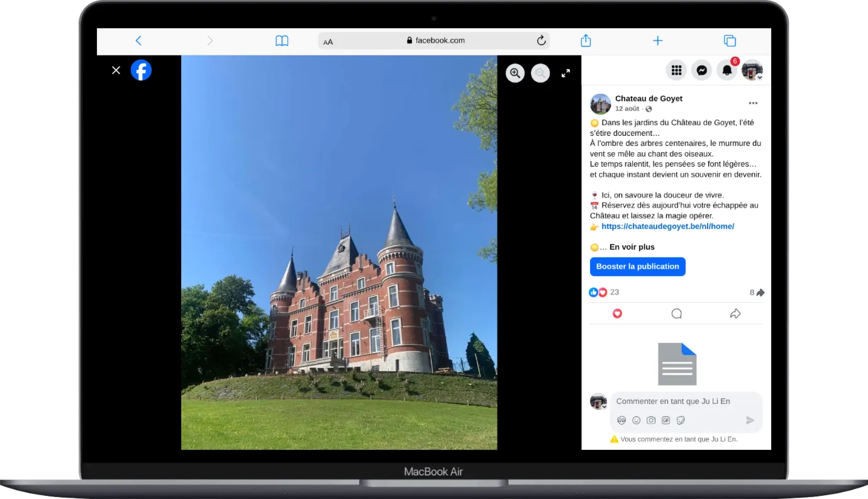Click the document placeholder icon

(x=677, y=364)
